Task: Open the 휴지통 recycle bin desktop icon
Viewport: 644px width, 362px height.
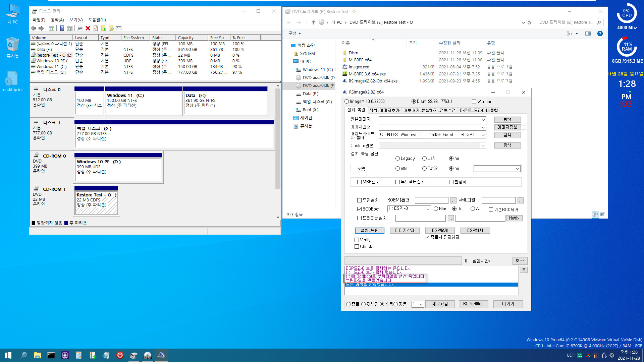Action: tap(13, 48)
